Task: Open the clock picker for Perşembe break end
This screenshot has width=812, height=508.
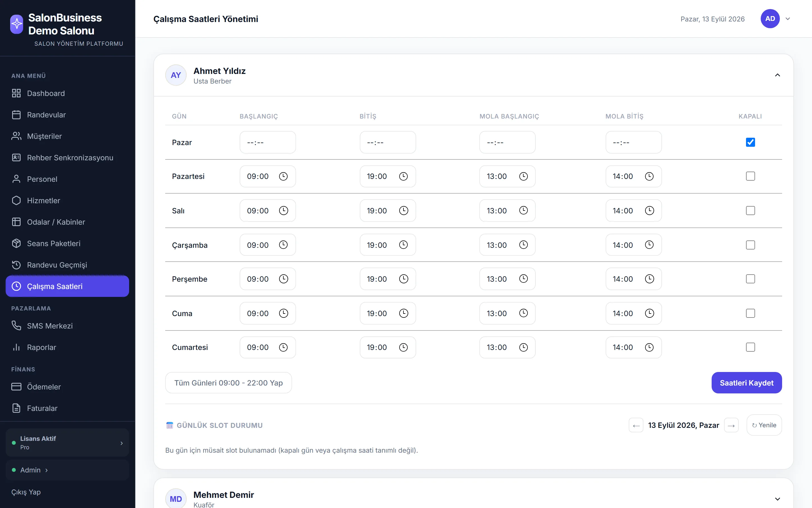Action: (650, 279)
